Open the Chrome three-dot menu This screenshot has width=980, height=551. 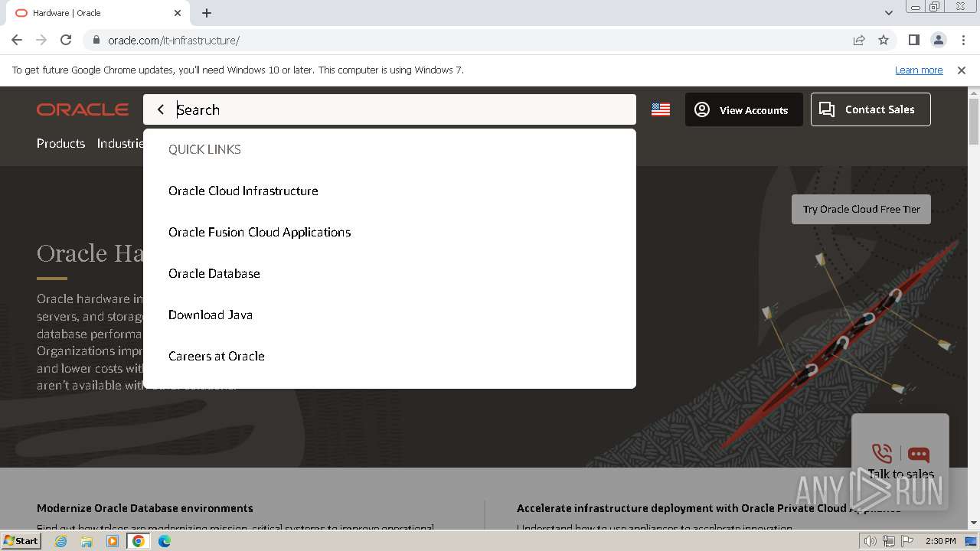[x=963, y=40]
